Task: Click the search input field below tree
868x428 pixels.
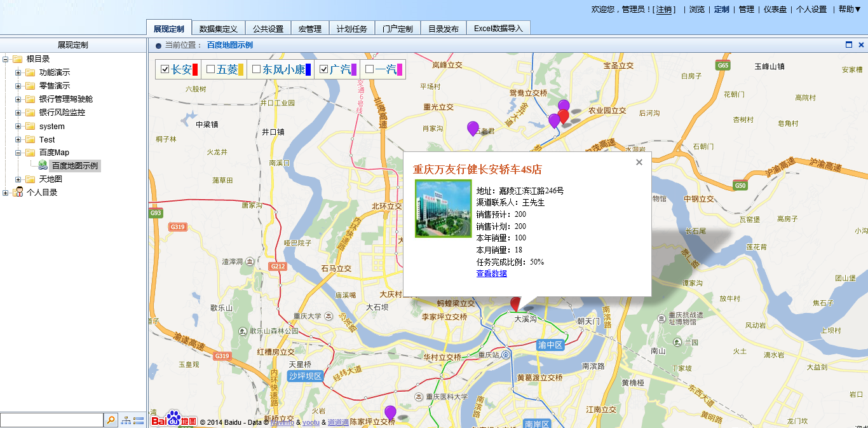Action: coord(51,420)
